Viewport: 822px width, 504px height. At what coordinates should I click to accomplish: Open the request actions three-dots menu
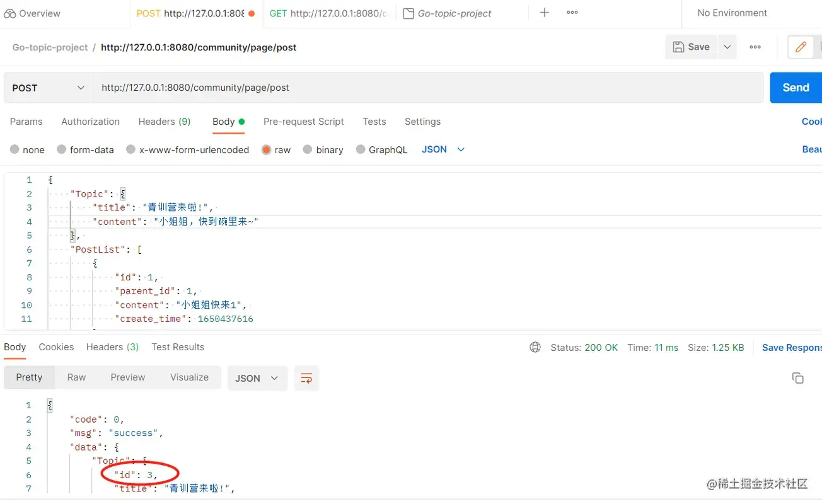(755, 47)
